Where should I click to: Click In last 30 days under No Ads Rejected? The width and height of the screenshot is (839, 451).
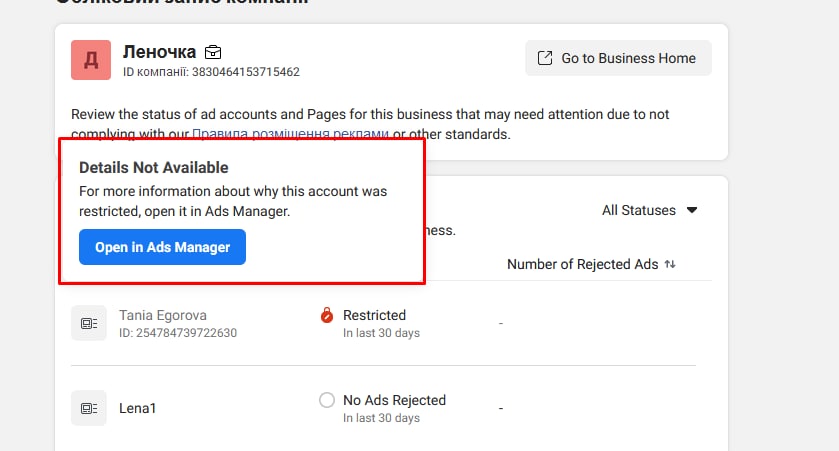pyautogui.click(x=382, y=418)
